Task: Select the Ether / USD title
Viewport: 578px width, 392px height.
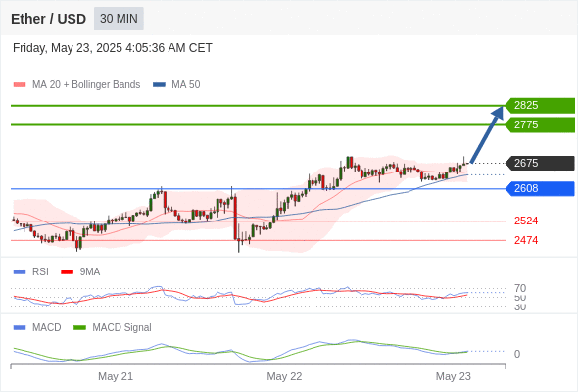Action: tap(48, 19)
